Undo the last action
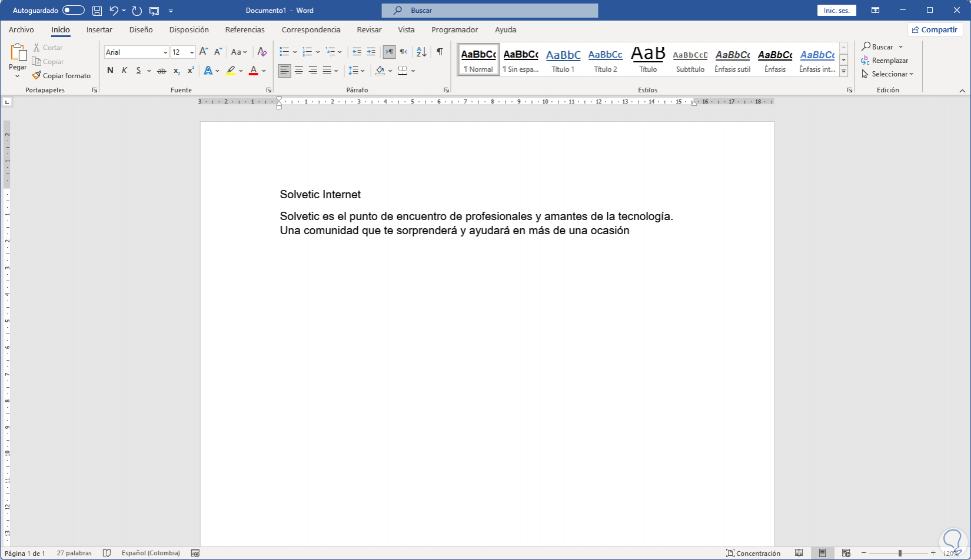971x560 pixels. (114, 11)
